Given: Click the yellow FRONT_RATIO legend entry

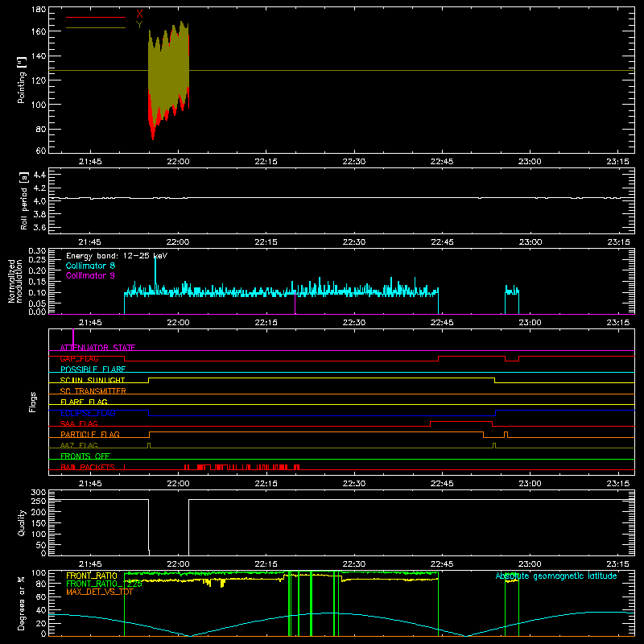Looking at the screenshot, I should [x=92, y=576].
